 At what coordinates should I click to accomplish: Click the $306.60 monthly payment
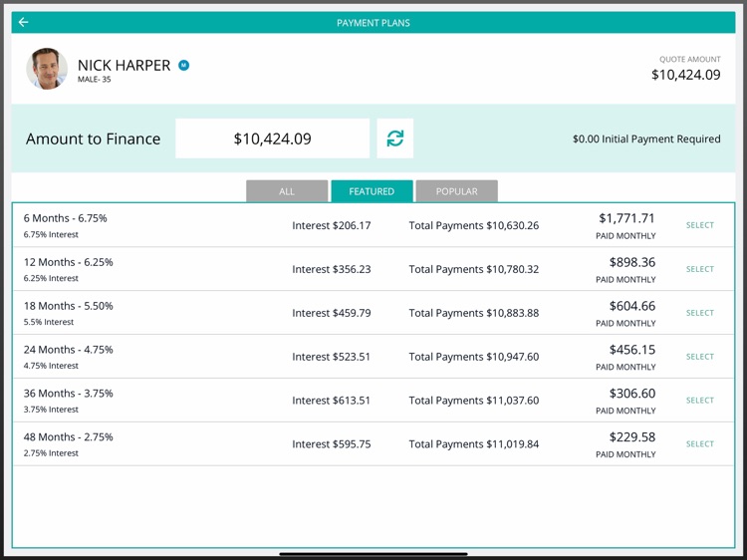[632, 394]
